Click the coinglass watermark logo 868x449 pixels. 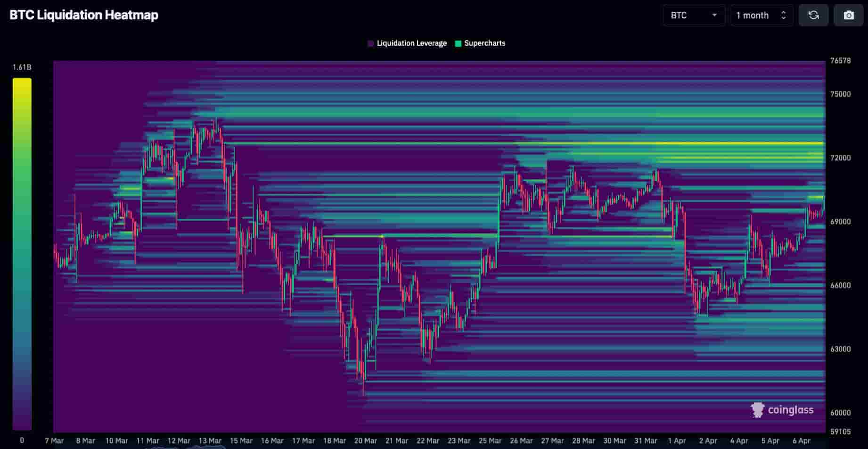coord(782,410)
